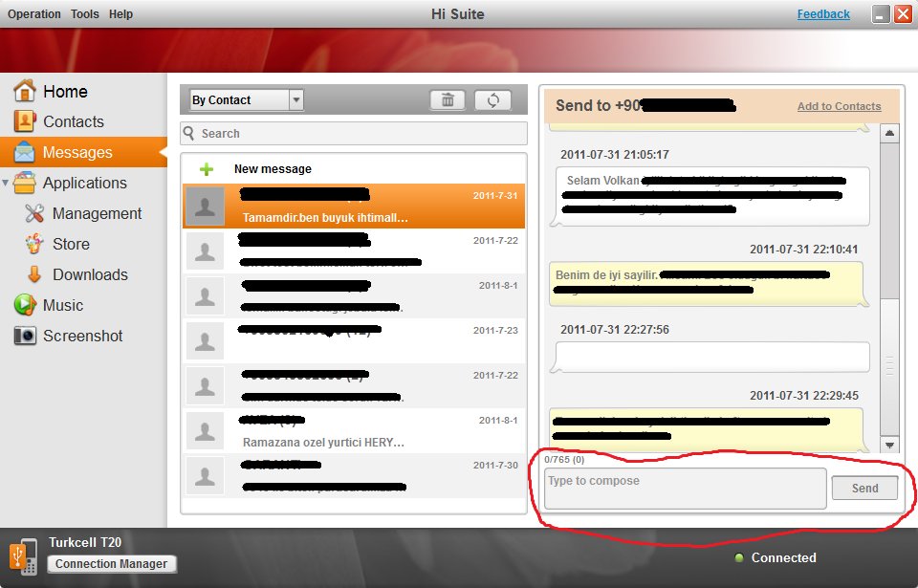This screenshot has height=588, width=918.
Task: Refresh the message list
Action: click(492, 100)
